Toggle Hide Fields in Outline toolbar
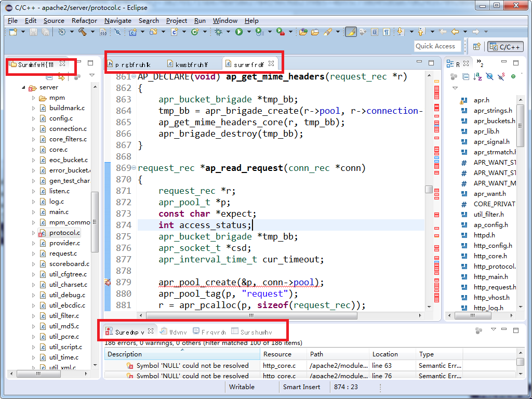Screen dimensions: 532x399 point(489,77)
